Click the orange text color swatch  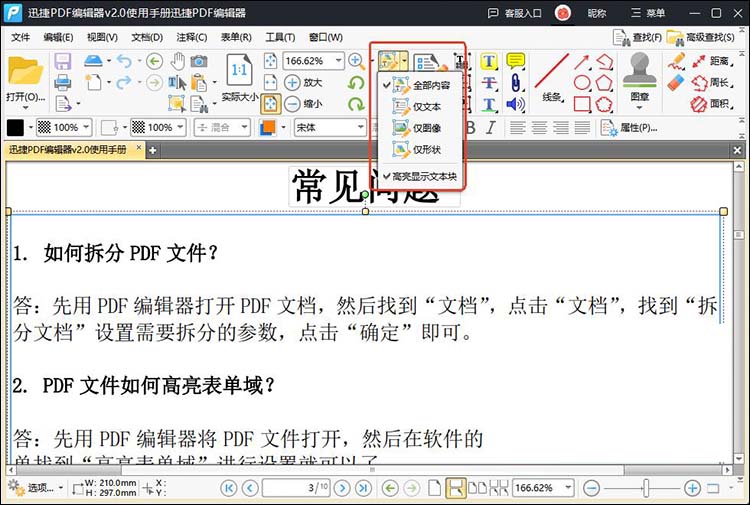268,128
